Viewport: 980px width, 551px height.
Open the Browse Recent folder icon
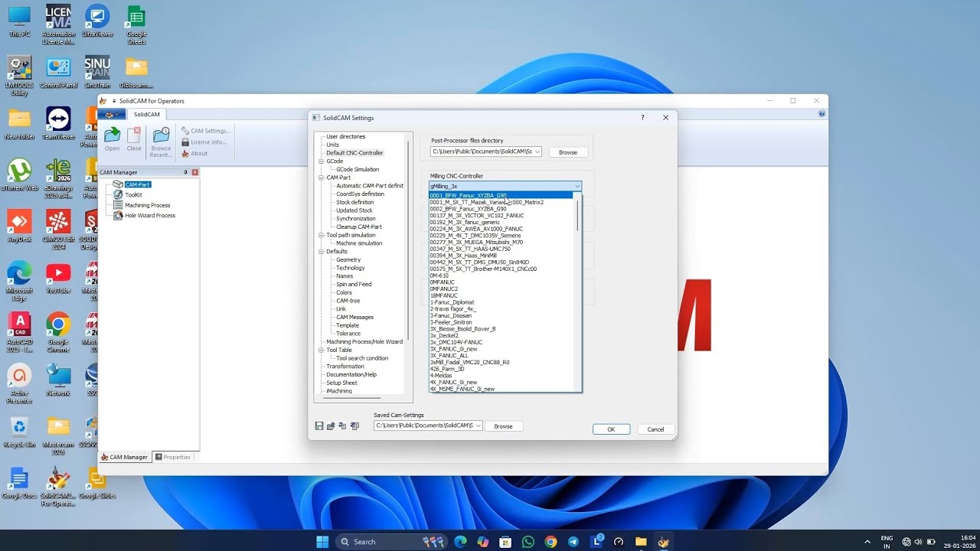[x=162, y=136]
